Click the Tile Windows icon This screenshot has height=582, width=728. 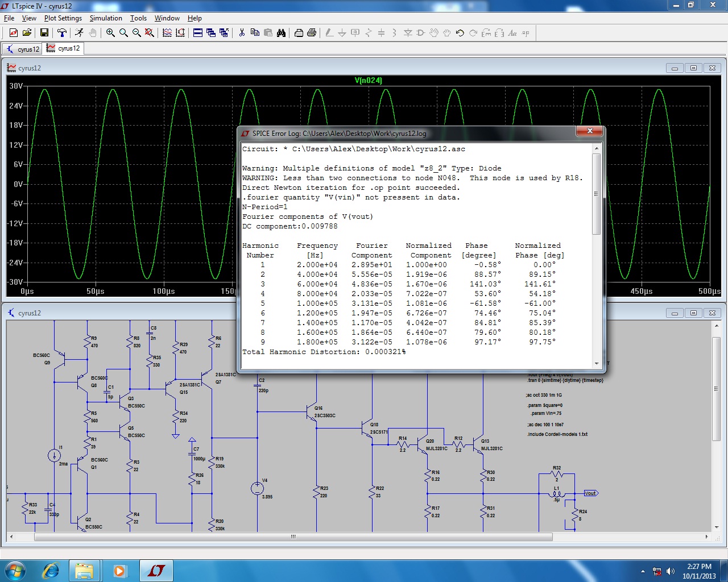pos(198,33)
